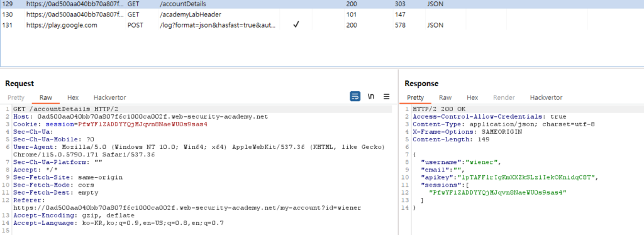Click the Content-Length header in response
Viewport: 644px width, 235px height.
click(448, 139)
